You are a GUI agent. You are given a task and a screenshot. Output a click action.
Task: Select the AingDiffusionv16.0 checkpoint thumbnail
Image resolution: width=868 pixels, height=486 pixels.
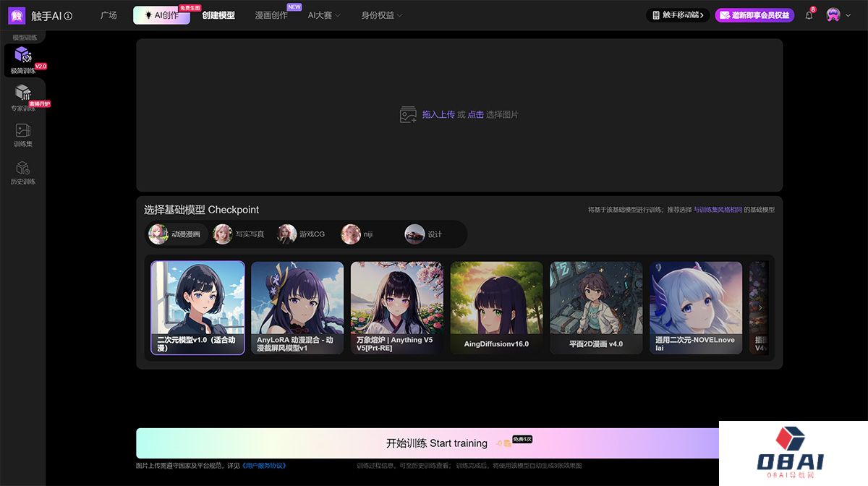[x=496, y=308]
